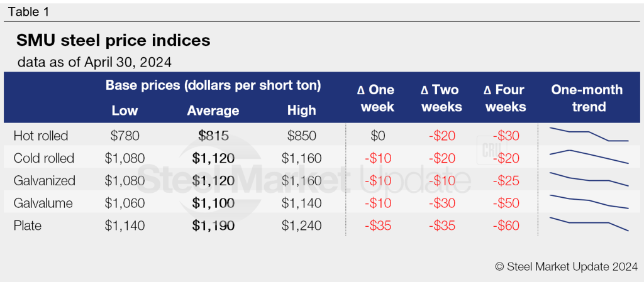This screenshot has height=282, width=644.
Task: Click the Galvanized one-month trend sparkline
Action: tap(589, 180)
